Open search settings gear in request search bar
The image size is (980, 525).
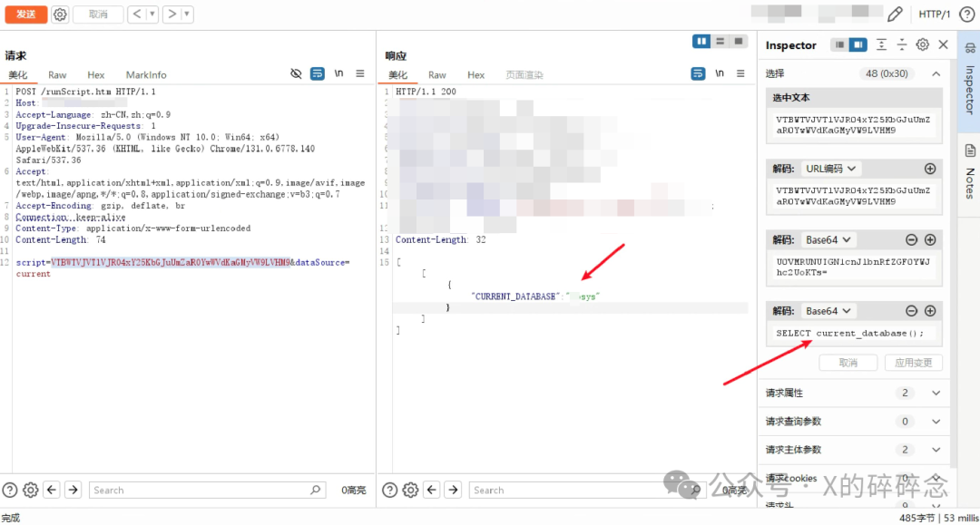coord(31,490)
